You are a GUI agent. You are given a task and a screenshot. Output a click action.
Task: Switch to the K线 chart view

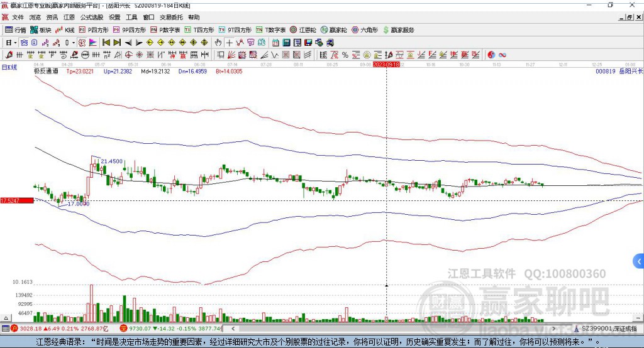65,30
